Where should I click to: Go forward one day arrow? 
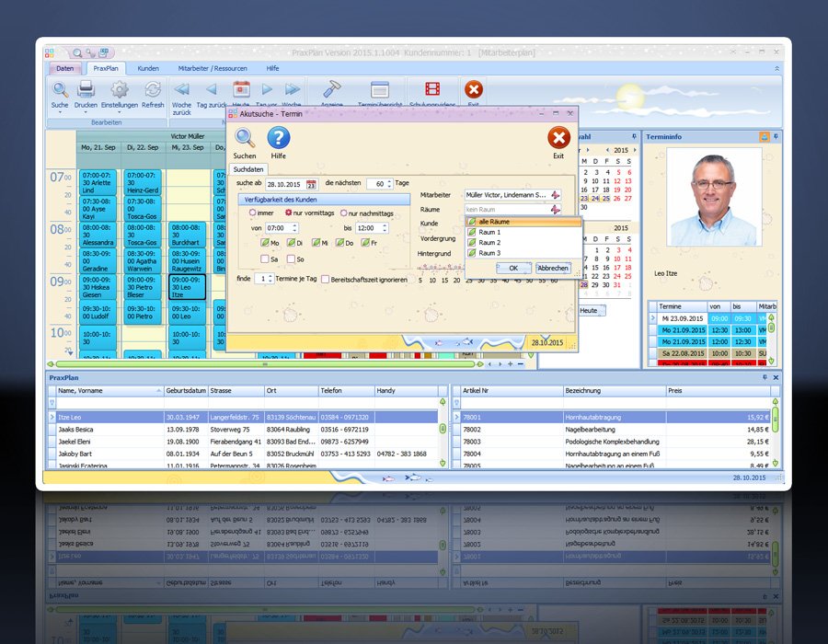267,89
